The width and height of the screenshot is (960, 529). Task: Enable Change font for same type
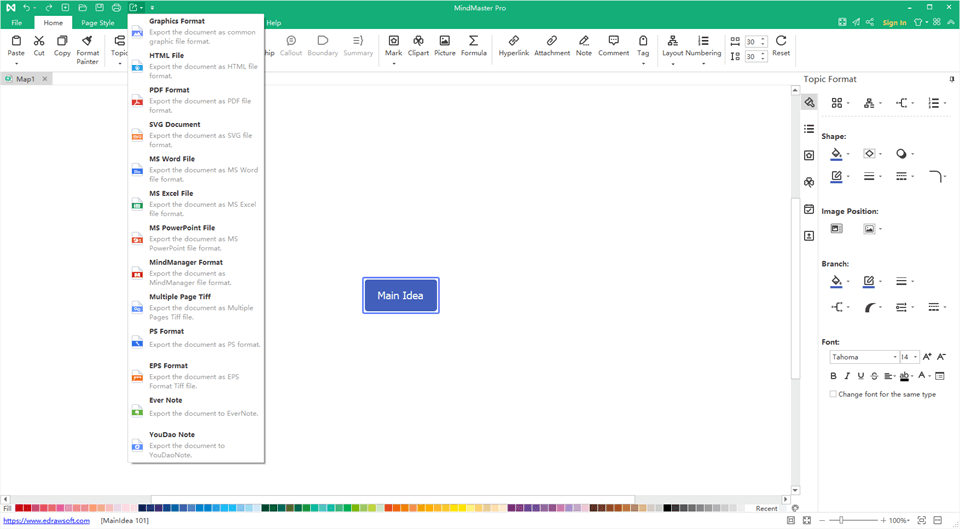[833, 394]
